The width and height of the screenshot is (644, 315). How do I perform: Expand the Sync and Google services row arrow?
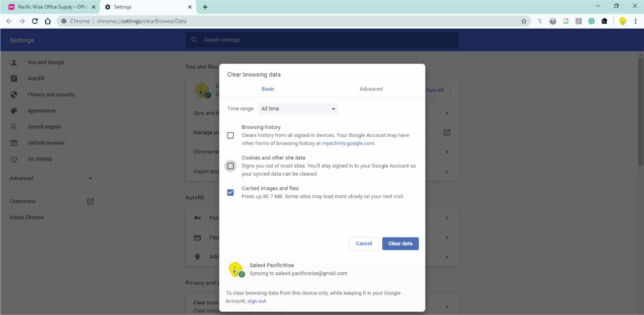pyautogui.click(x=447, y=113)
